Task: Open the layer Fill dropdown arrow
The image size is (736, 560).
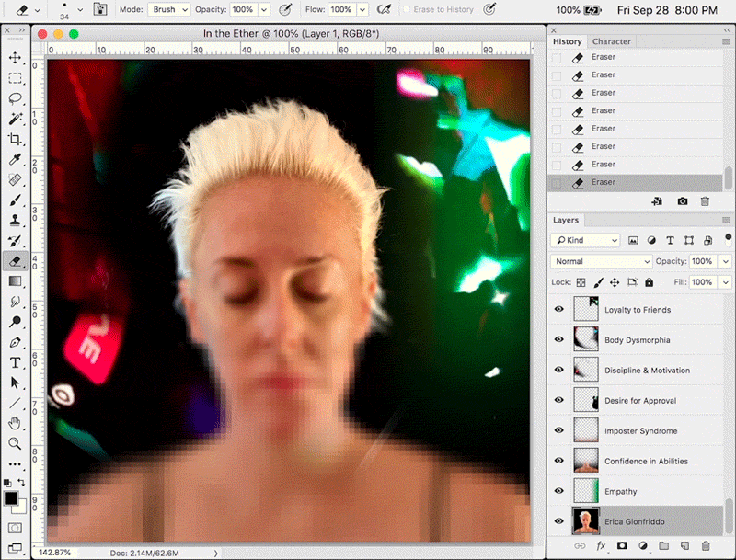Action: tap(726, 282)
